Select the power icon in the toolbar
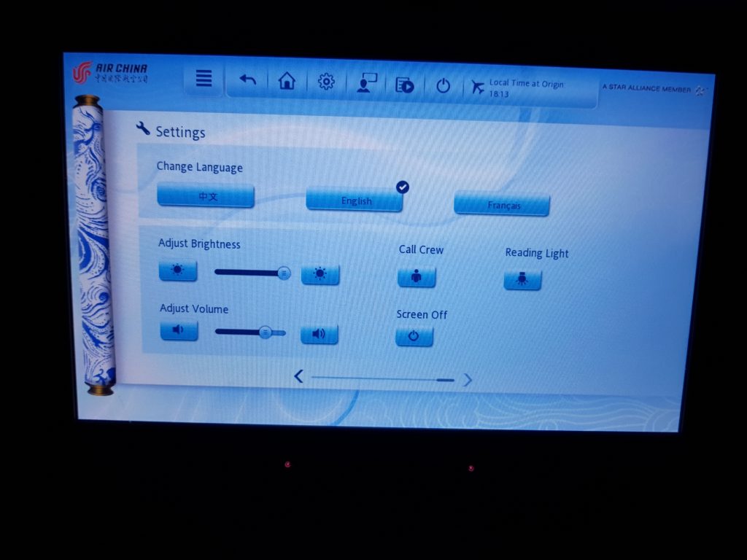 tap(444, 84)
